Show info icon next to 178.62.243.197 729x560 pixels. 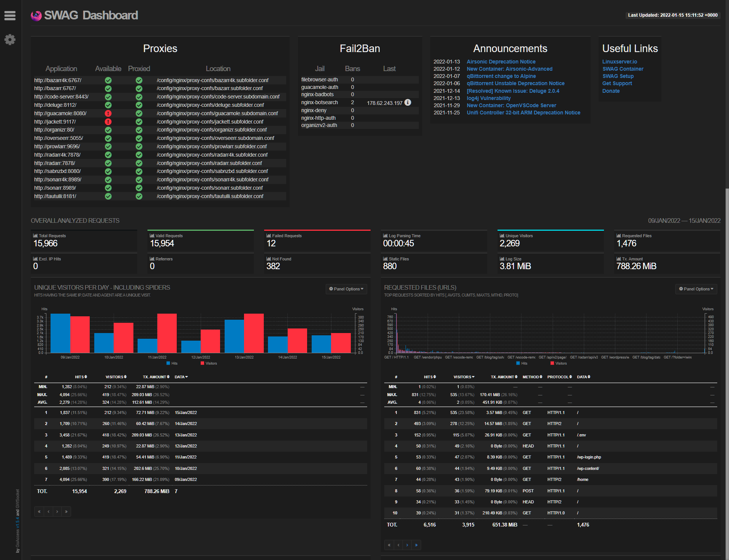tap(408, 102)
